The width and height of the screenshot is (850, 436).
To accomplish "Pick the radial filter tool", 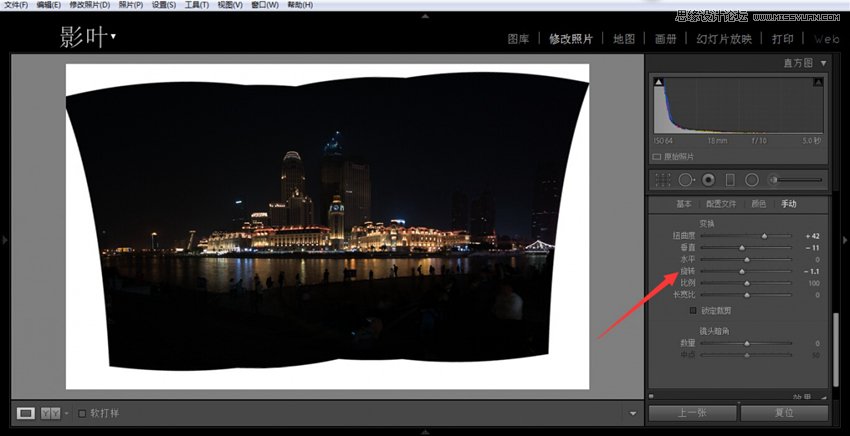I will coord(752,180).
